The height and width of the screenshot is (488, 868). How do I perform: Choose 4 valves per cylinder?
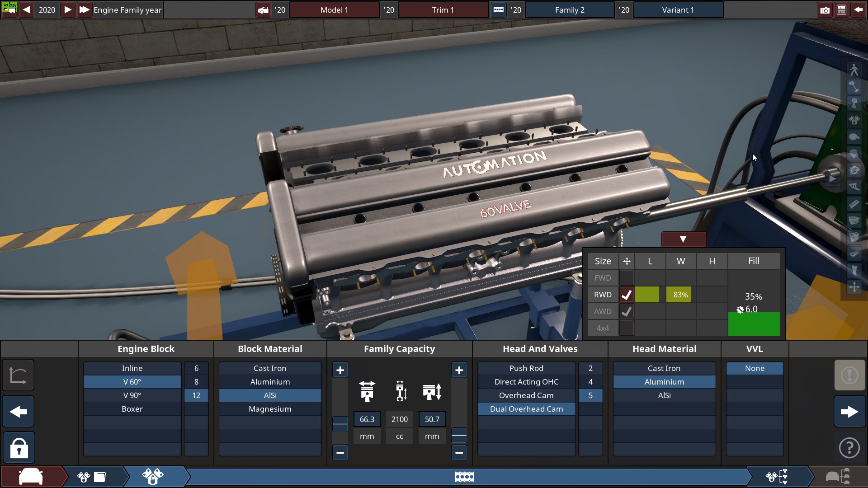[x=590, y=382]
